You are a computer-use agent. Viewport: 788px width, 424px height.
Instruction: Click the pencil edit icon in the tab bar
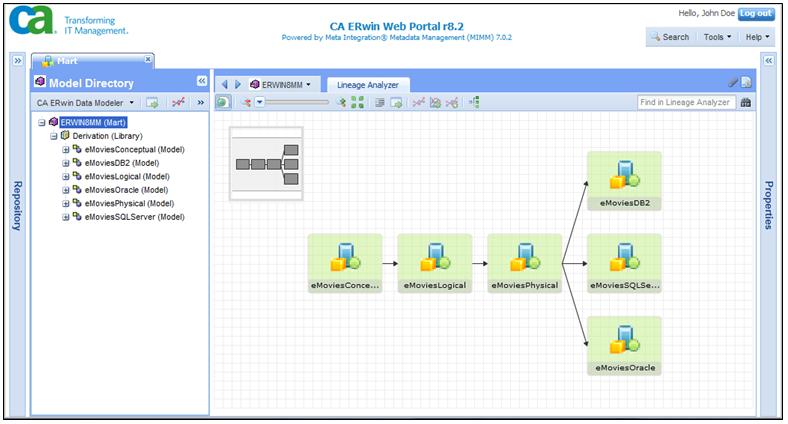(734, 82)
